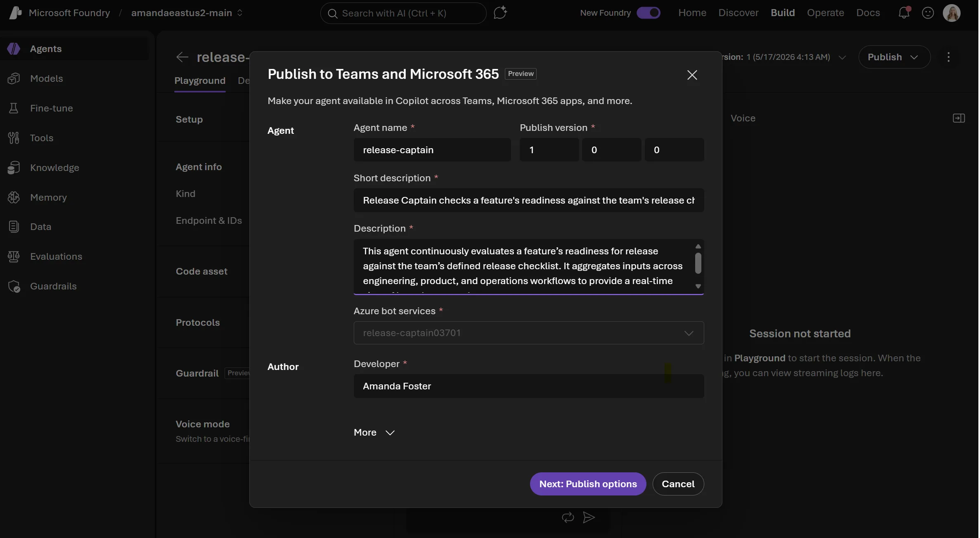Click the Agent name field
The image size is (980, 538).
(432, 149)
